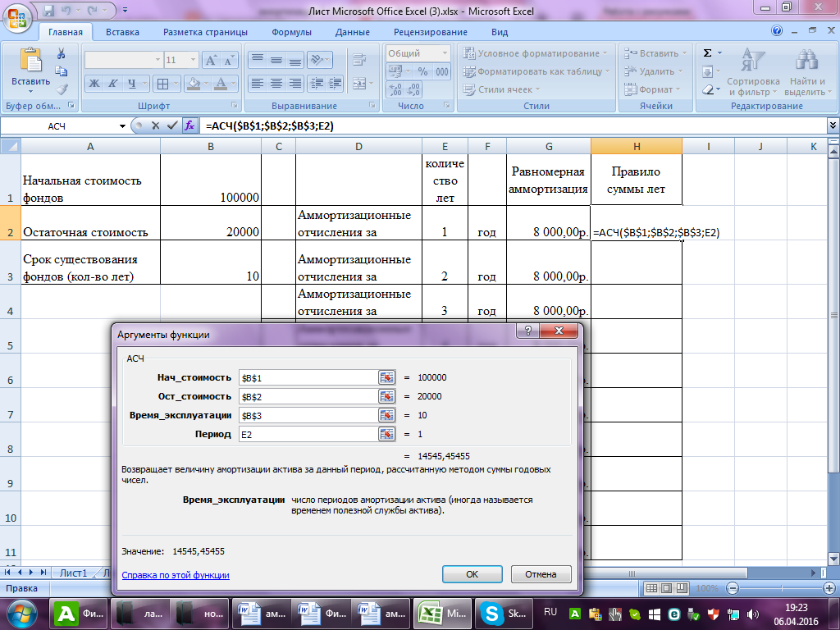This screenshot has height=630, width=840.
Task: Click the taskbar volume speaker icon
Action: coord(753,614)
